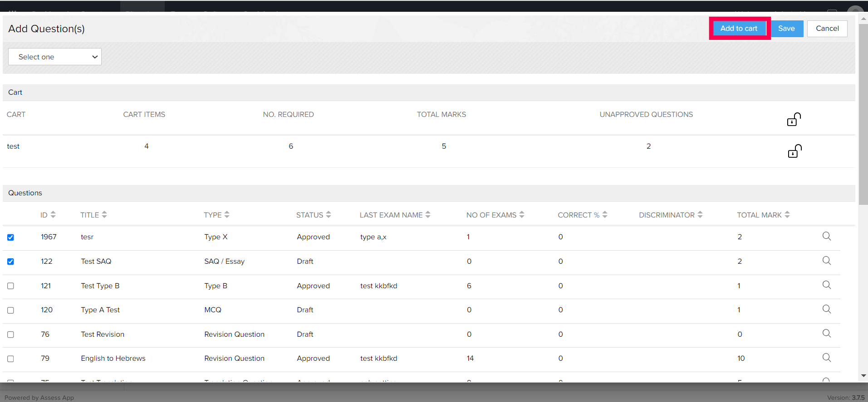Image resolution: width=868 pixels, height=402 pixels.
Task: Open the magnifier preview for question 1967
Action: (x=826, y=236)
